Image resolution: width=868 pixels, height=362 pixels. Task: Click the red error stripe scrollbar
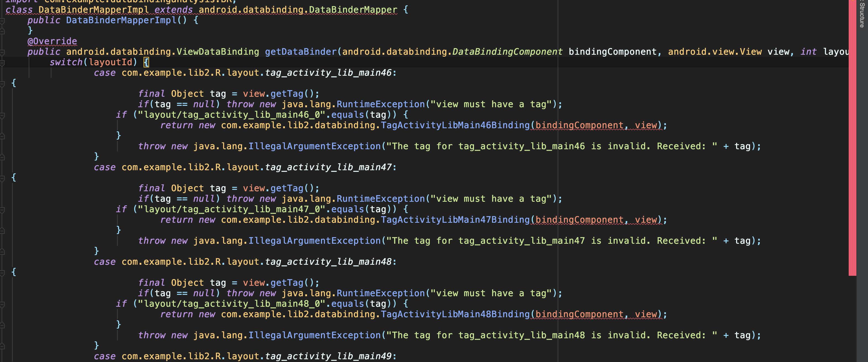click(x=852, y=135)
